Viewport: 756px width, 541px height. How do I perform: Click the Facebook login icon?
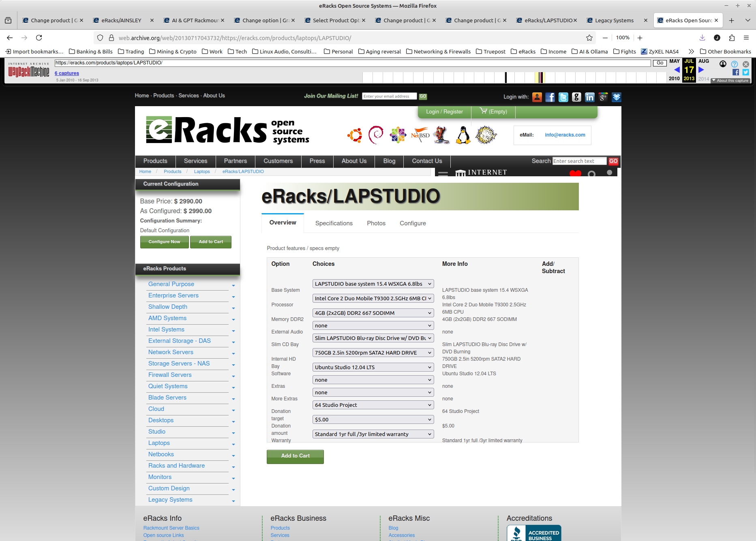550,97
